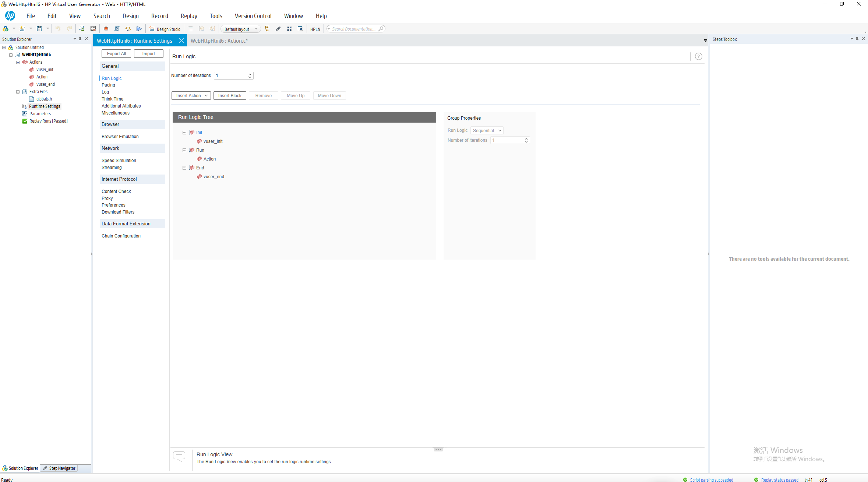Viewport: 868px width, 482px height.
Task: Open the Replay menu
Action: [189, 16]
